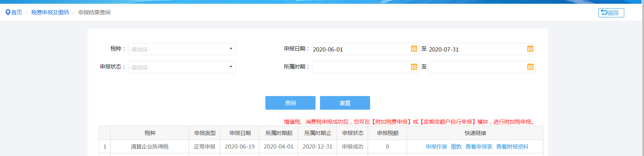644x156 pixels.
Task: Click the 申报类型 column header
Action: [x=205, y=133]
